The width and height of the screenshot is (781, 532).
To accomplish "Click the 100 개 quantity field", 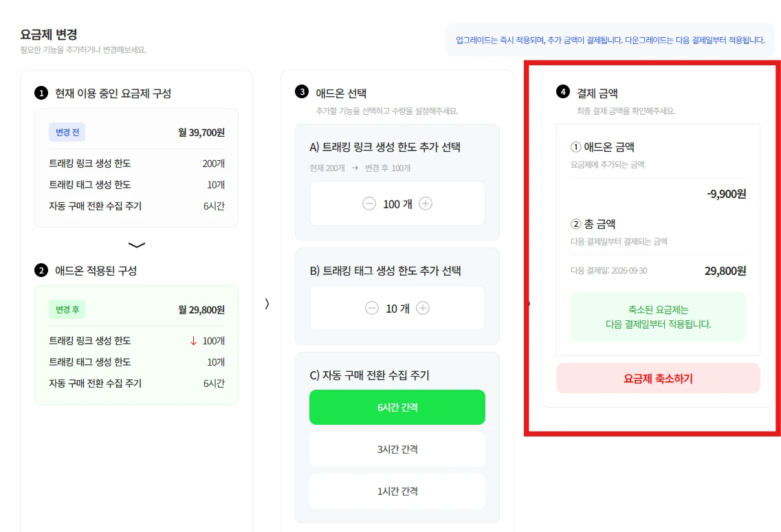I will coord(397,203).
